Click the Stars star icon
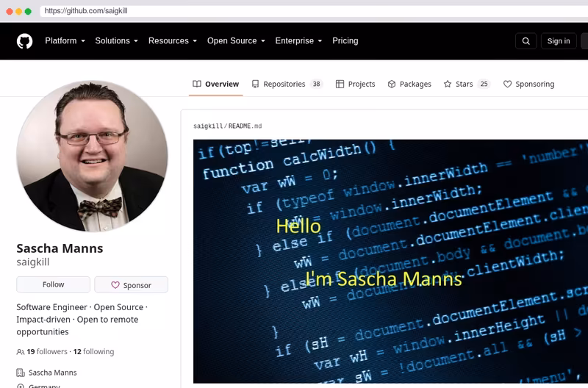This screenshot has width=588, height=388. [448, 84]
